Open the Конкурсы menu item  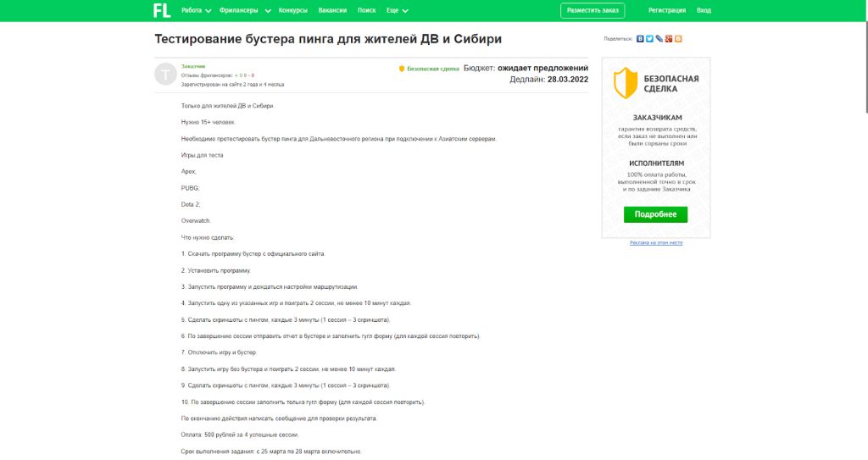click(x=292, y=10)
